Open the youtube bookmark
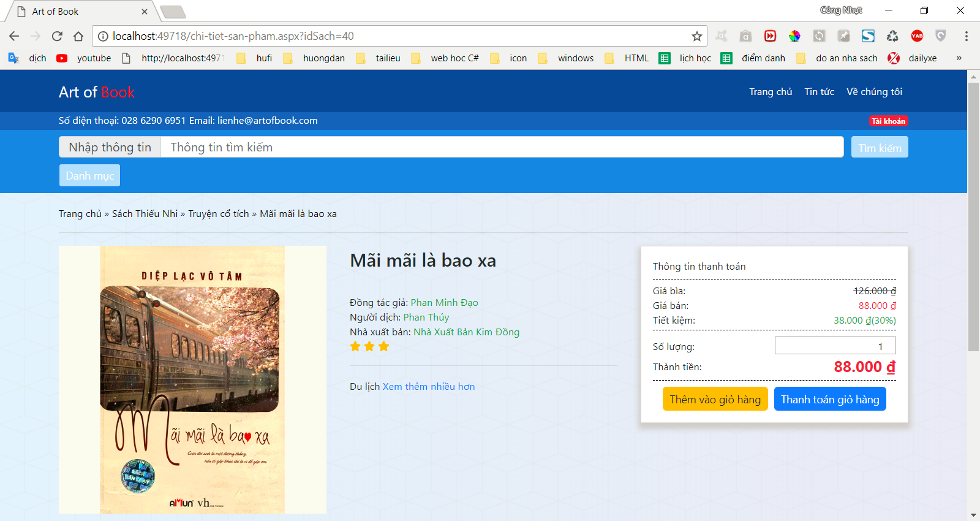Viewport: 980px width, 521px height. [x=84, y=58]
